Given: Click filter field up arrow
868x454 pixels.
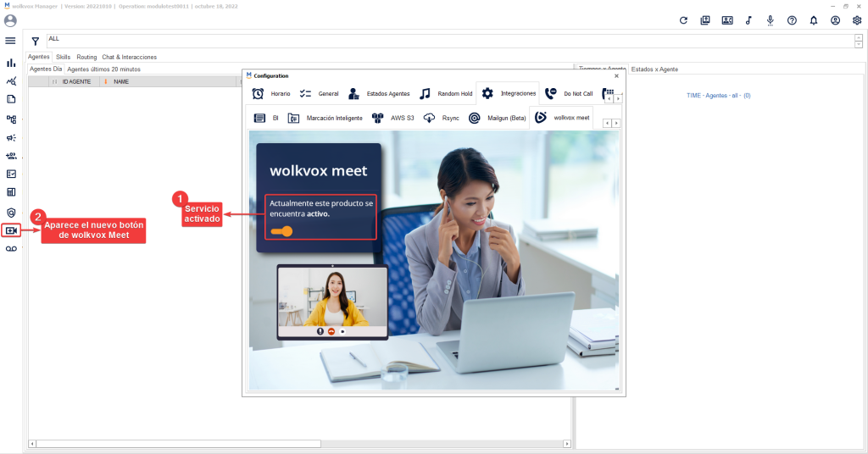Looking at the screenshot, I should (859, 37).
